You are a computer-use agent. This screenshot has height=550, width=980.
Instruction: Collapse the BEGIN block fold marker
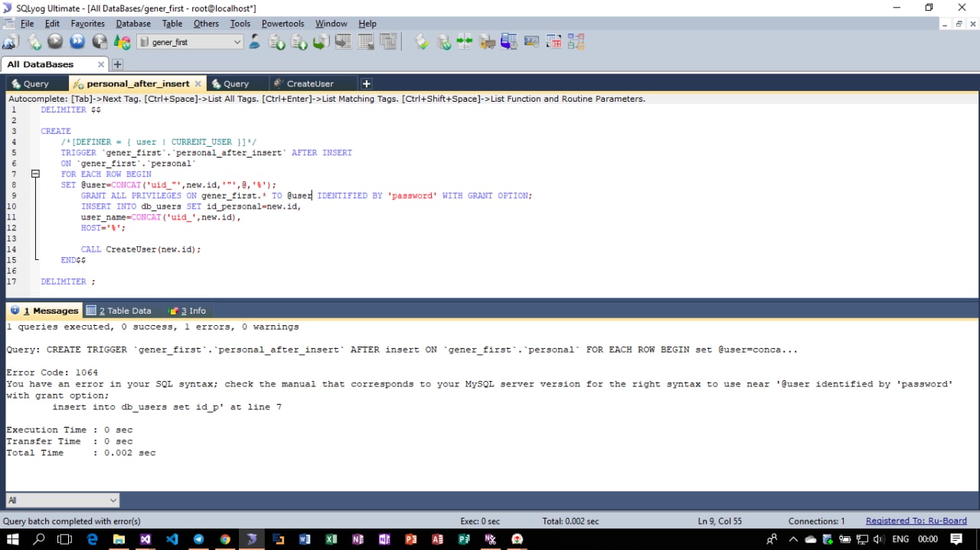[35, 174]
